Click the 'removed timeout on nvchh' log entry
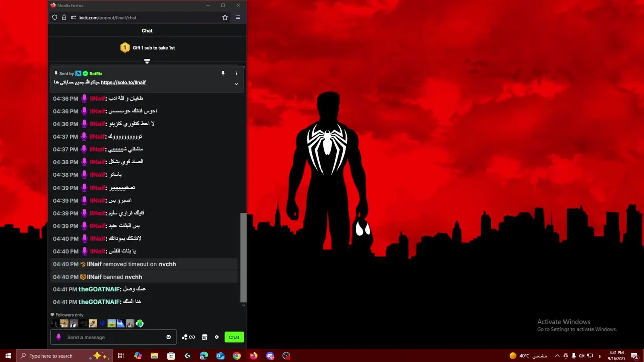The width and height of the screenshot is (644, 362). pos(145,264)
